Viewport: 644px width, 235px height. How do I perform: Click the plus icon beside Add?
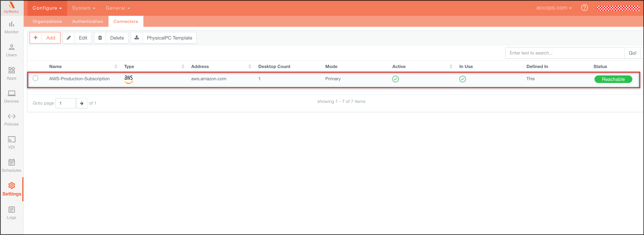(35, 38)
